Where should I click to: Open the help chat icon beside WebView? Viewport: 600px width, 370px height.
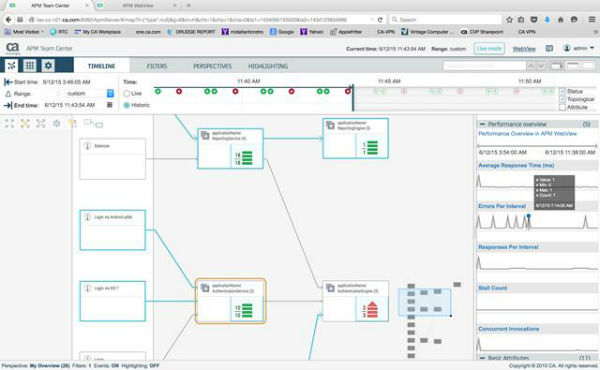tap(549, 49)
